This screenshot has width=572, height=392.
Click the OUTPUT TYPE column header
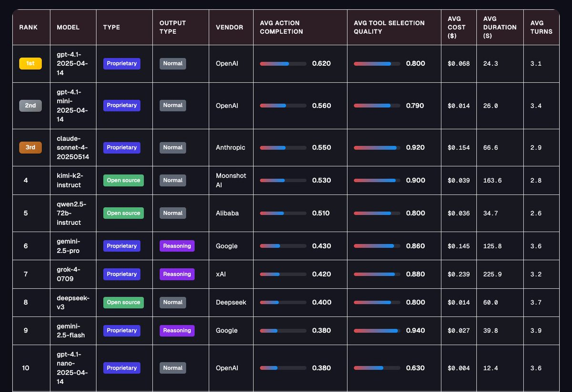[173, 27]
